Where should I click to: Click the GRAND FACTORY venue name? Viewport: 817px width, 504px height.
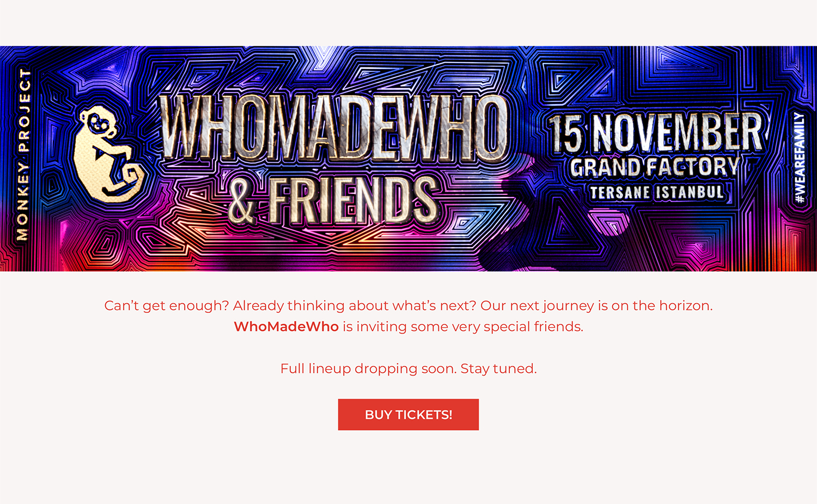point(655,167)
